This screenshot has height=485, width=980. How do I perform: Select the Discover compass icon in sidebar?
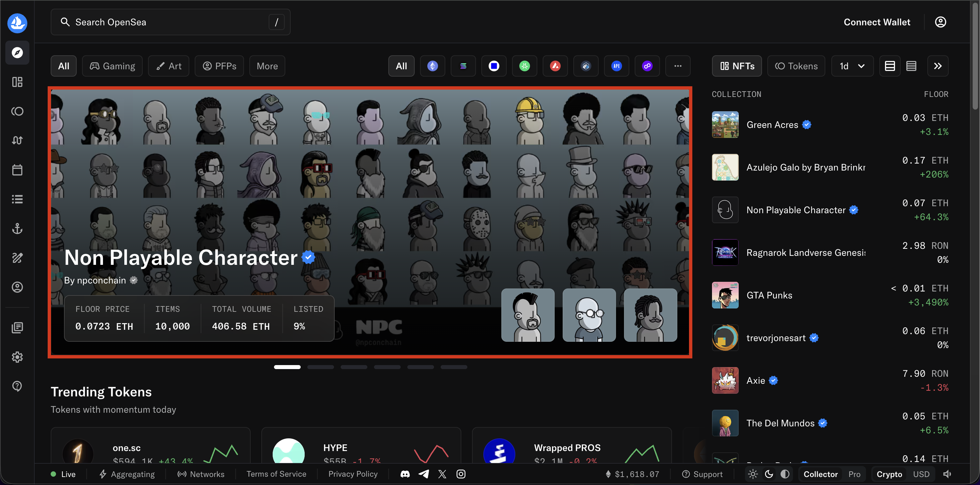tap(17, 52)
